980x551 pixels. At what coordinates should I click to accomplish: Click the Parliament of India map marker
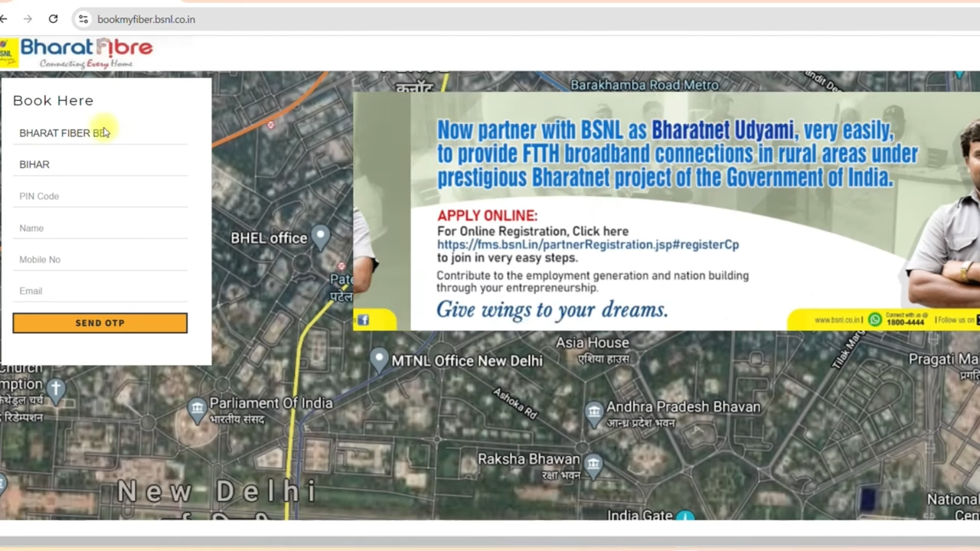[198, 408]
